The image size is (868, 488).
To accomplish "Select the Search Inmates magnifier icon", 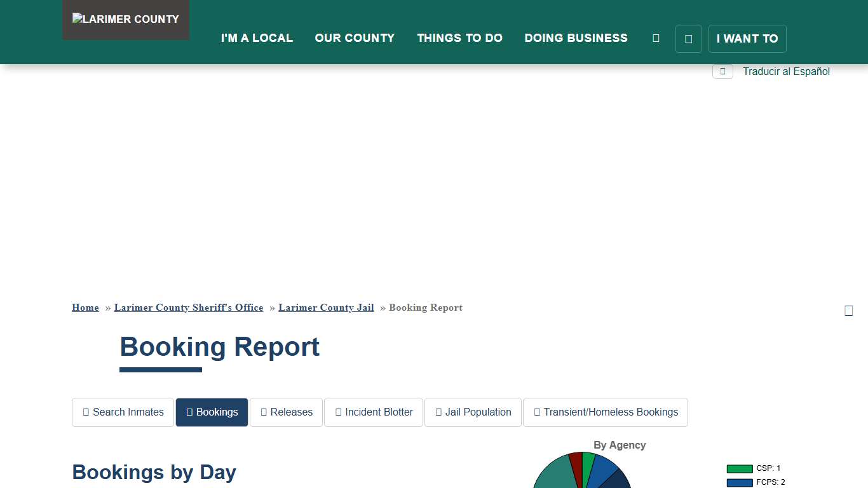I will coord(86,412).
